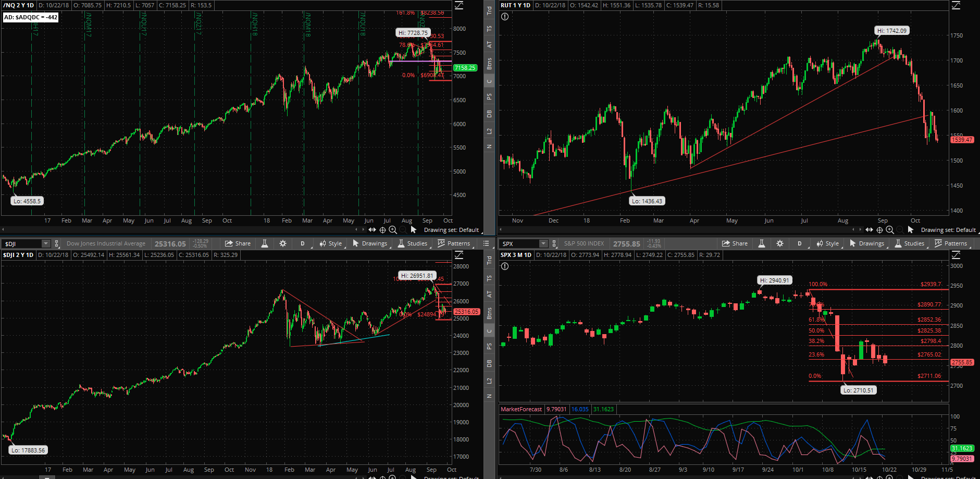Open the D timeframe selector on $DJI chart
Image resolution: width=980 pixels, height=479 pixels.
tap(303, 243)
